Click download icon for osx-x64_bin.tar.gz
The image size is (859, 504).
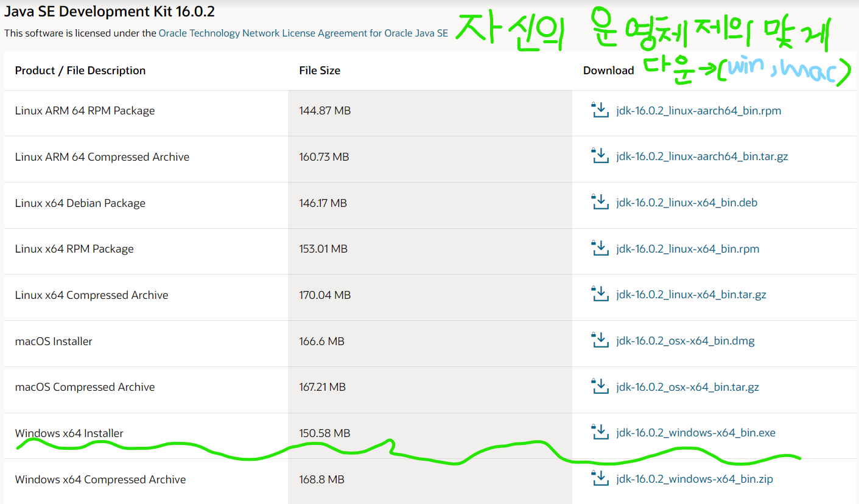[x=600, y=387]
